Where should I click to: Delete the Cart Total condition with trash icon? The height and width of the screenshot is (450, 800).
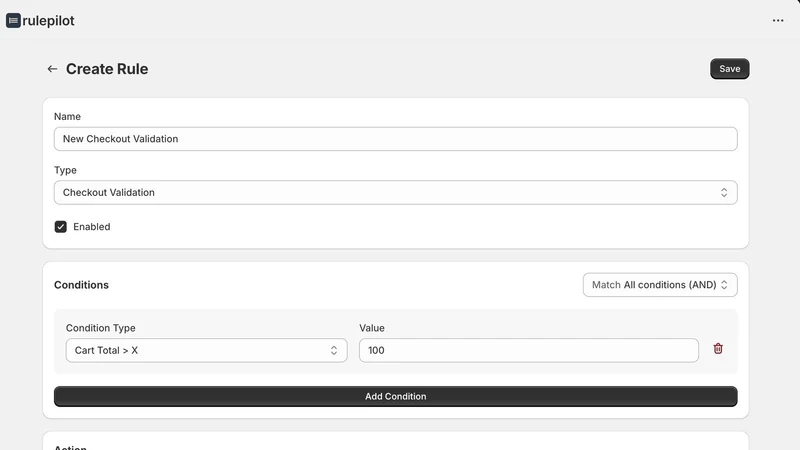(x=718, y=348)
